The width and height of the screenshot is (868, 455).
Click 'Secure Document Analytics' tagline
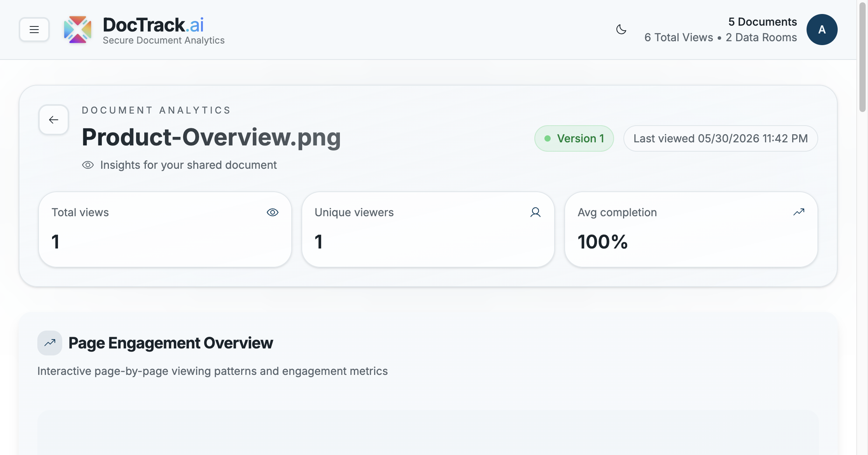[x=164, y=40]
